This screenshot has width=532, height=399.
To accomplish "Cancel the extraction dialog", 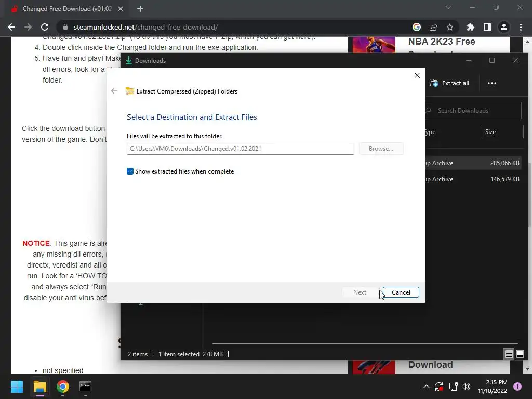I will coord(401,292).
